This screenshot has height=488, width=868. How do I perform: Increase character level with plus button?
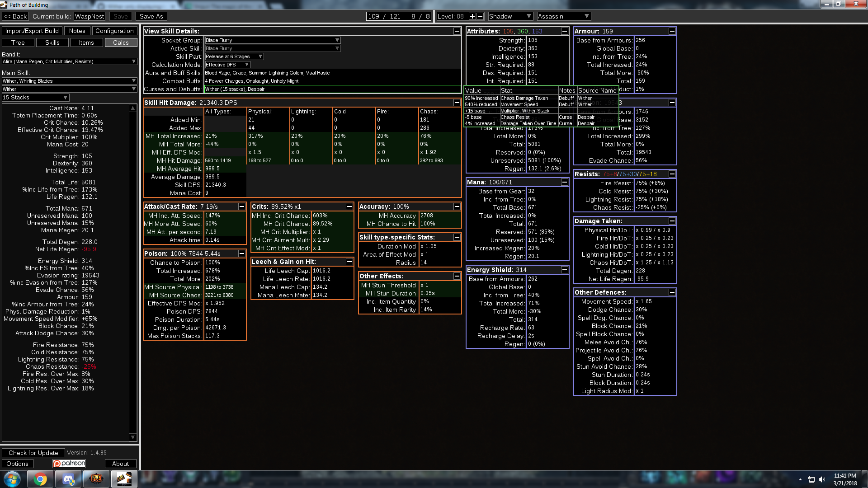pos(472,16)
